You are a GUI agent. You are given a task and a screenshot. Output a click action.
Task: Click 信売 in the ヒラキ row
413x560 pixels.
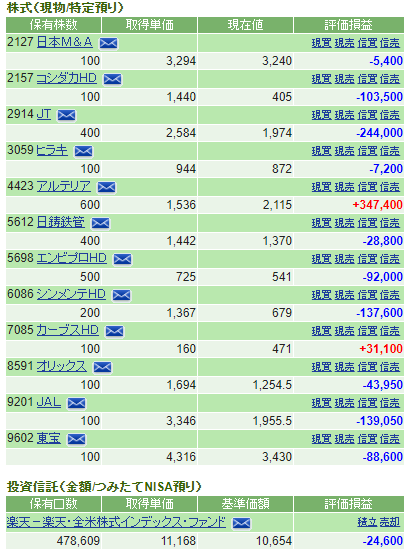coord(390,151)
